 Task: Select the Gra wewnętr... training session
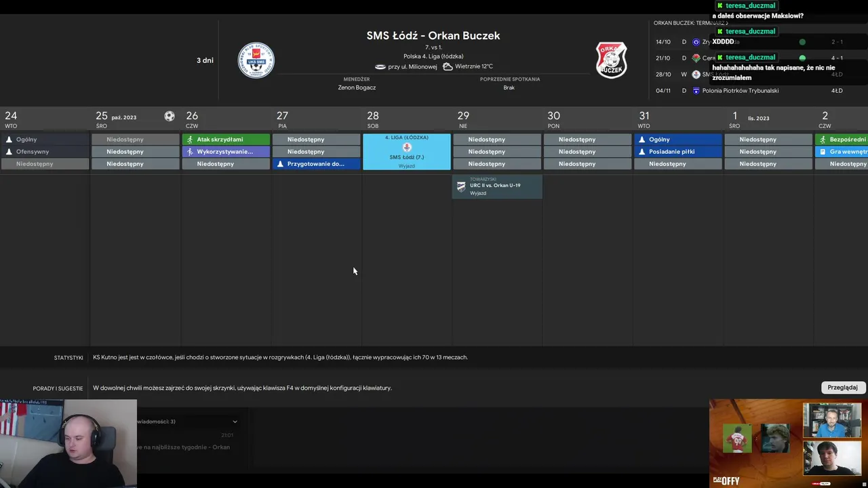pyautogui.click(x=841, y=152)
